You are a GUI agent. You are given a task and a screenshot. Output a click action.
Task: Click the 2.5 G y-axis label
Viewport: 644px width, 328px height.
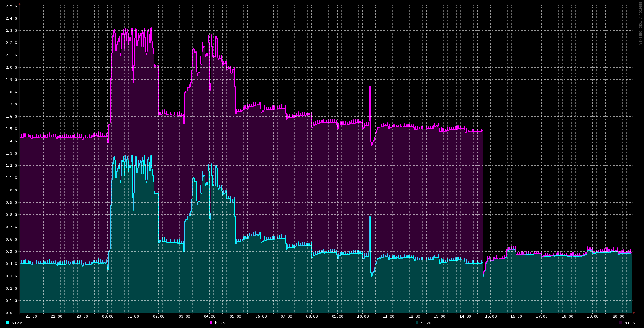(x=11, y=6)
